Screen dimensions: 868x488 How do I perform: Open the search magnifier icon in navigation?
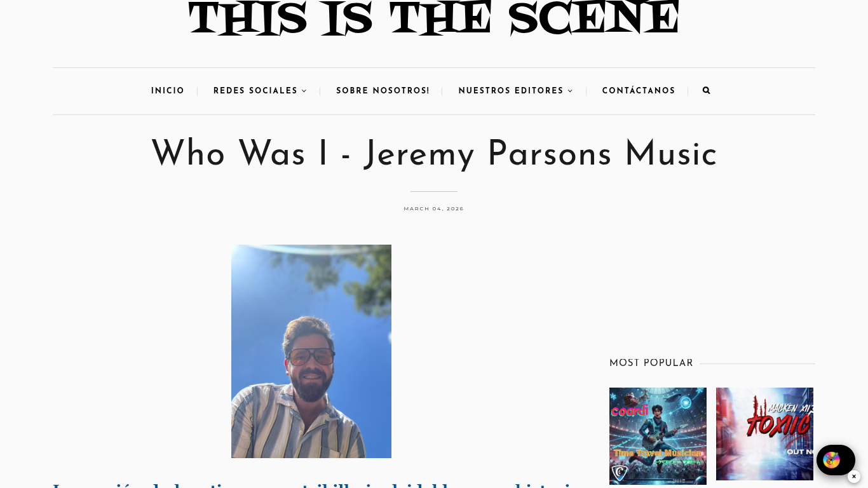[706, 91]
